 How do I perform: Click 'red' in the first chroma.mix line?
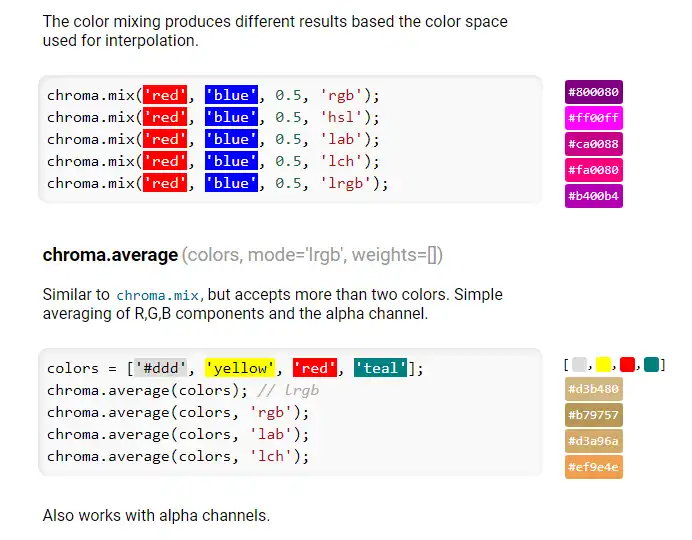(x=165, y=95)
